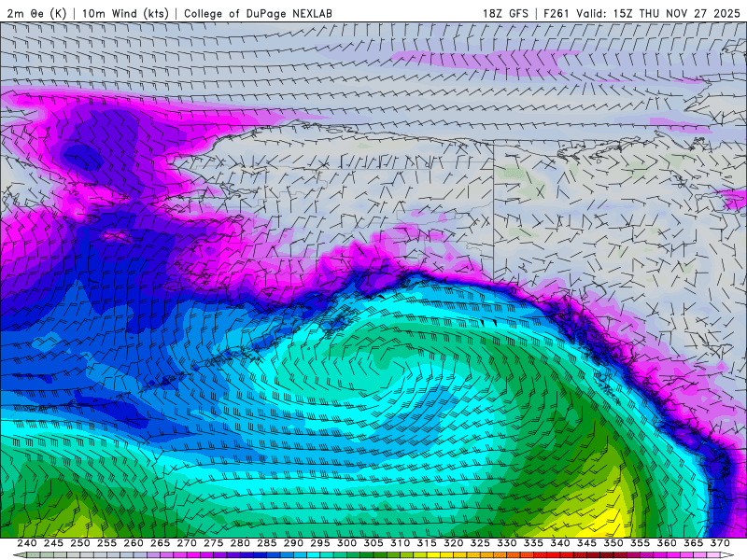Click the 305 color scale label

(x=373, y=543)
